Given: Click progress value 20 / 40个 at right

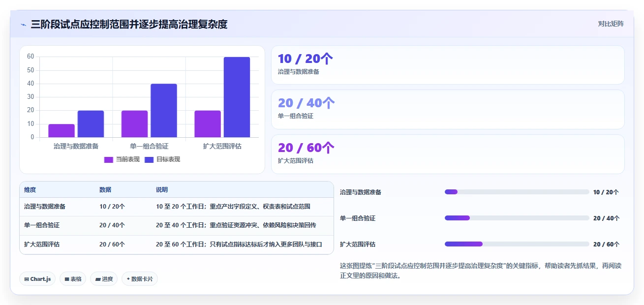Looking at the screenshot, I should click(606, 218).
